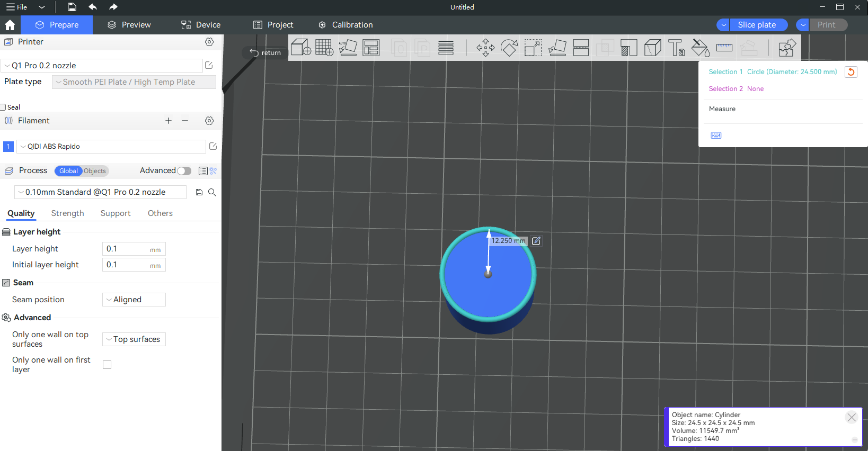868x451 pixels.
Task: Open the Q1 Pro 0.2 nozzle printer dropdown
Action: [102, 66]
